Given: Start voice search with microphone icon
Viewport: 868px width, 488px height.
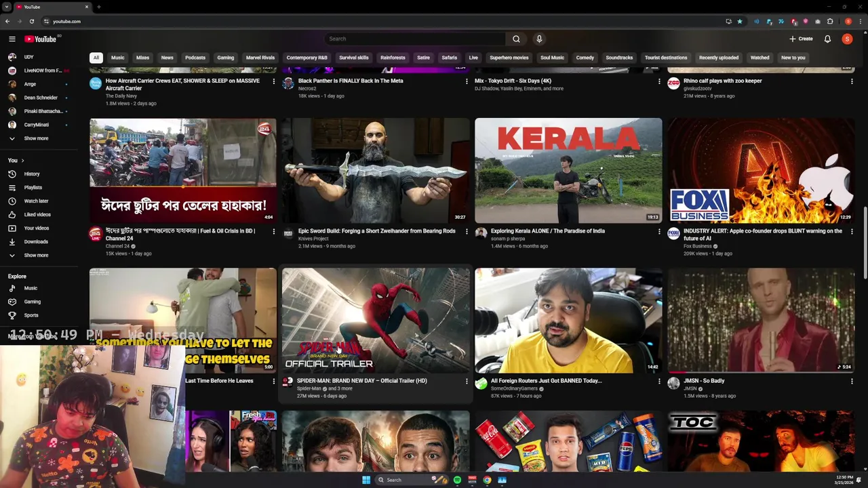Looking at the screenshot, I should coord(539,39).
